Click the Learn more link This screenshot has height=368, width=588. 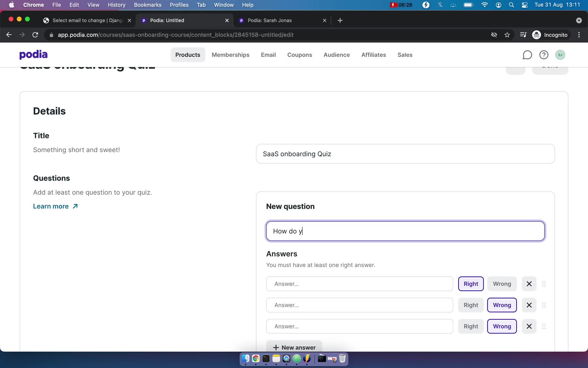point(55,206)
